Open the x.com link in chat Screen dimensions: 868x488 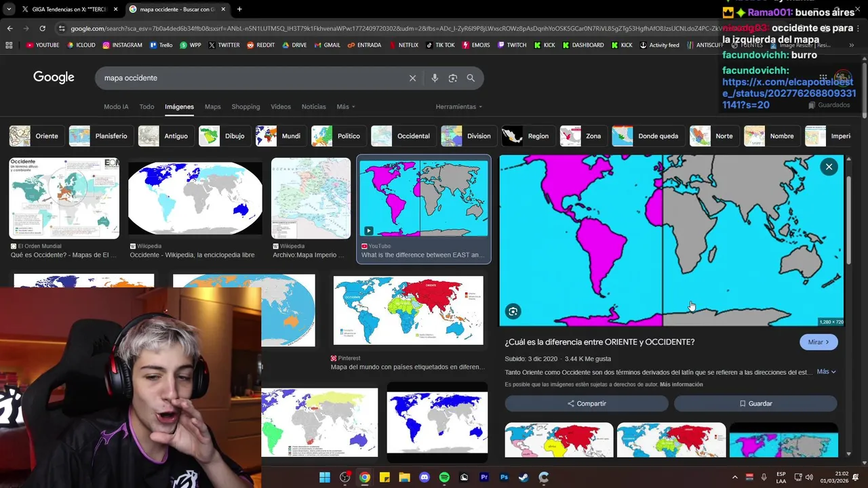[x=789, y=94]
